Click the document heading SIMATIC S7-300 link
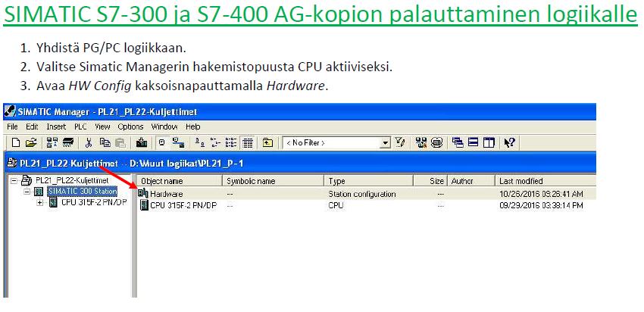The width and height of the screenshot is (644, 312). [x=320, y=15]
